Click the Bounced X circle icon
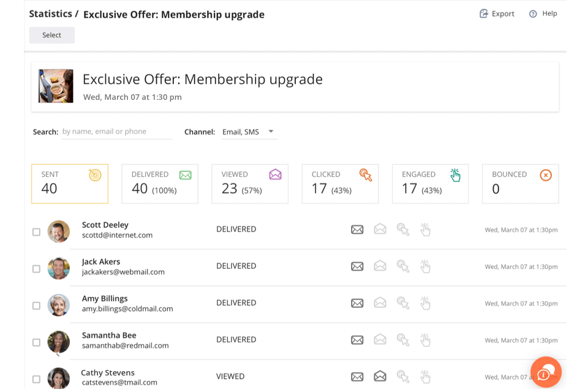Image resolution: width=588 pixels, height=392 pixels. click(546, 175)
